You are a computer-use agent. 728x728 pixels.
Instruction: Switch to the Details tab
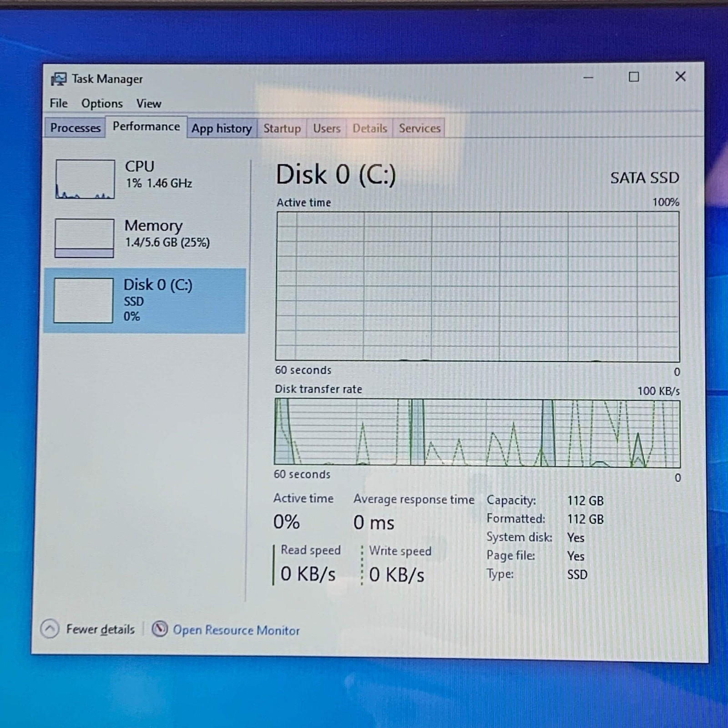(369, 129)
